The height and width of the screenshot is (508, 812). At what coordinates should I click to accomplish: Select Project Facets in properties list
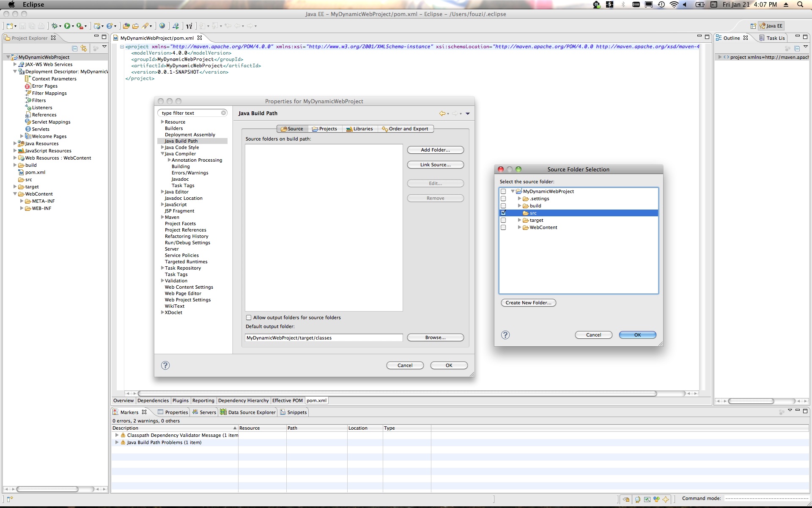(180, 224)
